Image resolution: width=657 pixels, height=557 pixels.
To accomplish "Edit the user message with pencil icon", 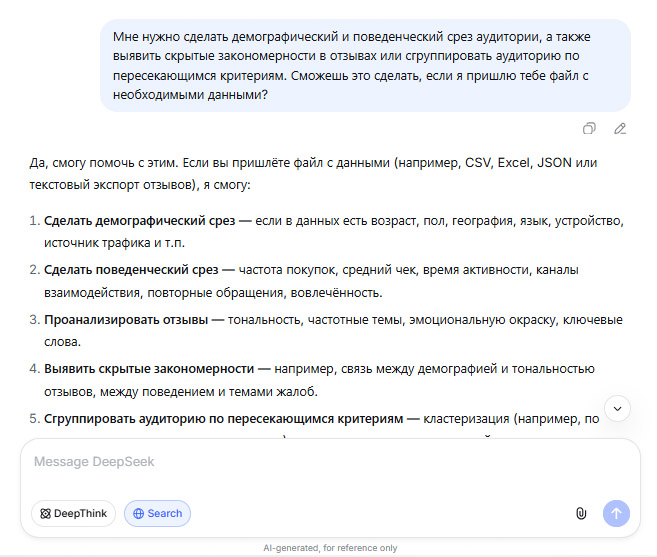I will [620, 128].
